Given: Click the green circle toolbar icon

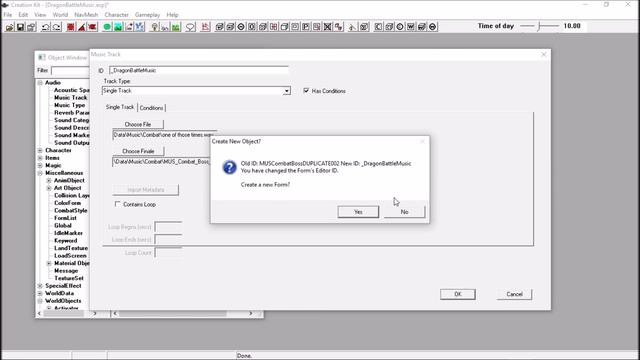Looking at the screenshot, I should [x=107, y=27].
